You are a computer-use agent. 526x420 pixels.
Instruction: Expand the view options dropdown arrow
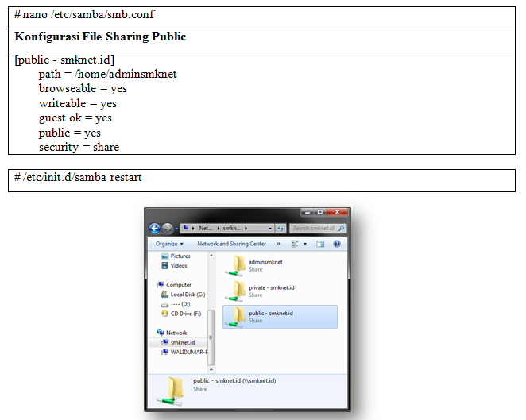(304, 244)
